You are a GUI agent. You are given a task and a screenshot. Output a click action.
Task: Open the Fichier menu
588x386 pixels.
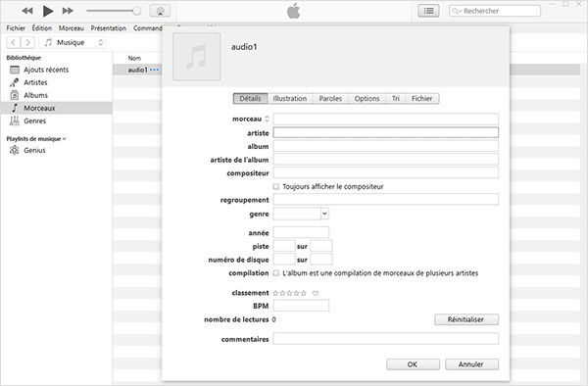coord(16,28)
